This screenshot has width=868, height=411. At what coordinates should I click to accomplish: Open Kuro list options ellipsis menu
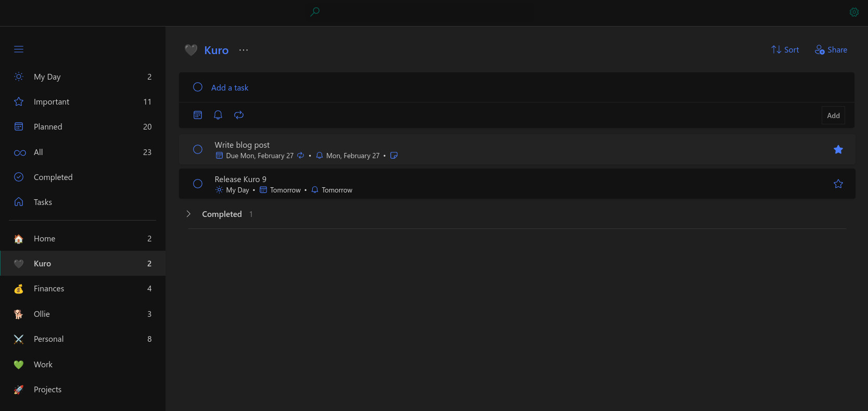[244, 50]
